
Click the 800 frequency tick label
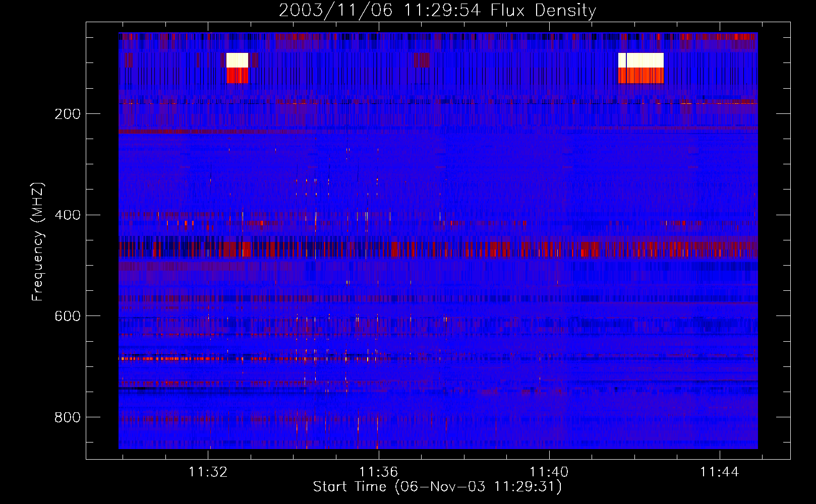tap(68, 417)
